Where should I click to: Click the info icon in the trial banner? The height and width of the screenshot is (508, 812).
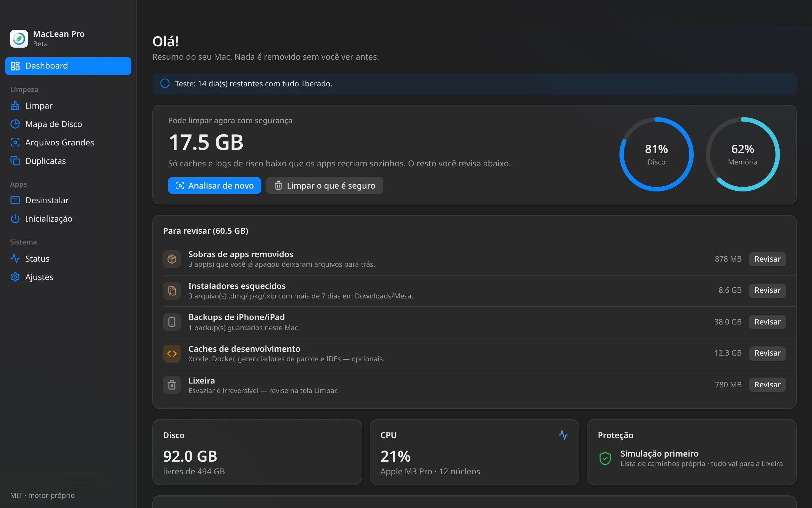(x=165, y=83)
